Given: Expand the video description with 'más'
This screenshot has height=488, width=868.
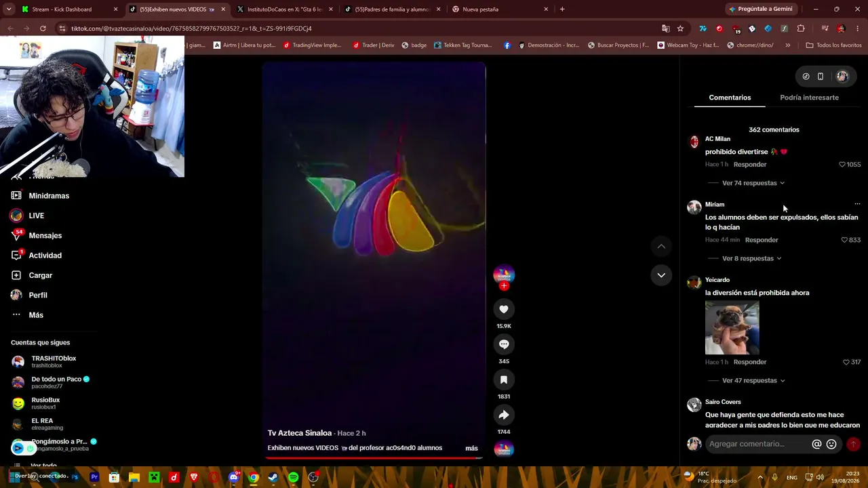Looking at the screenshot, I should pyautogui.click(x=471, y=448).
